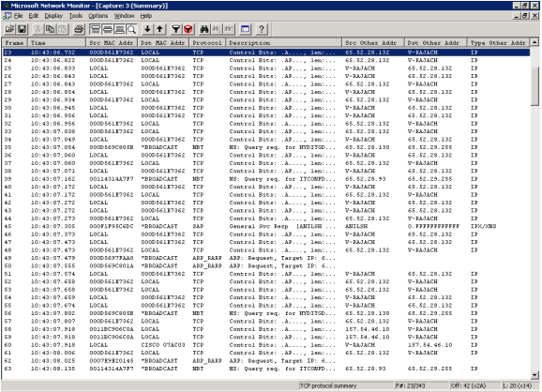Click the Zoom pane magnifier icon
The width and height of the screenshot is (542, 392).
(131, 29)
